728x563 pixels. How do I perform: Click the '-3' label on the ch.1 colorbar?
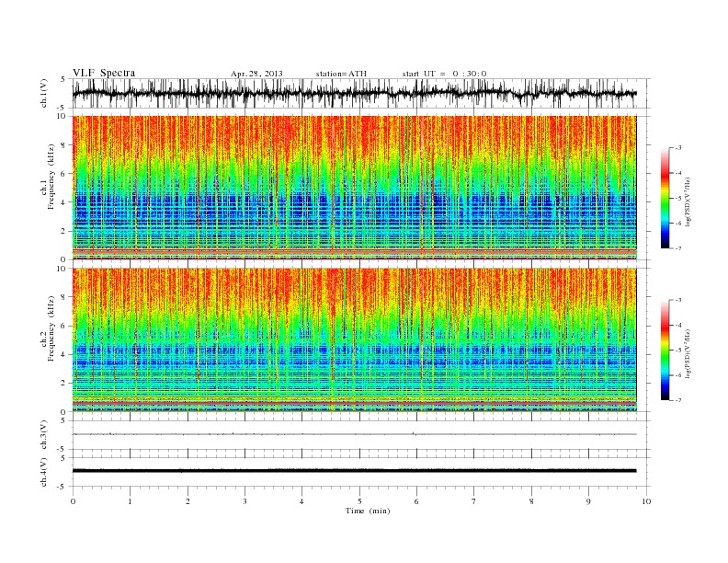coord(678,148)
